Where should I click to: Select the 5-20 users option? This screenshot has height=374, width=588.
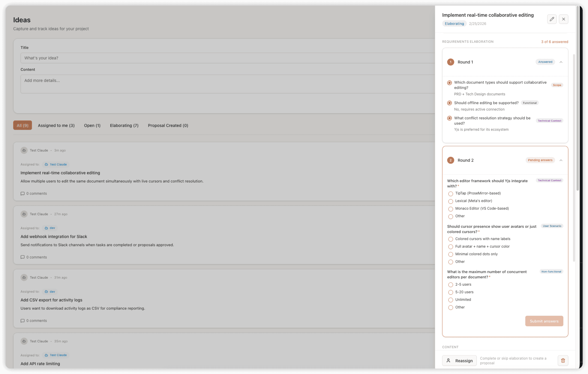click(450, 292)
